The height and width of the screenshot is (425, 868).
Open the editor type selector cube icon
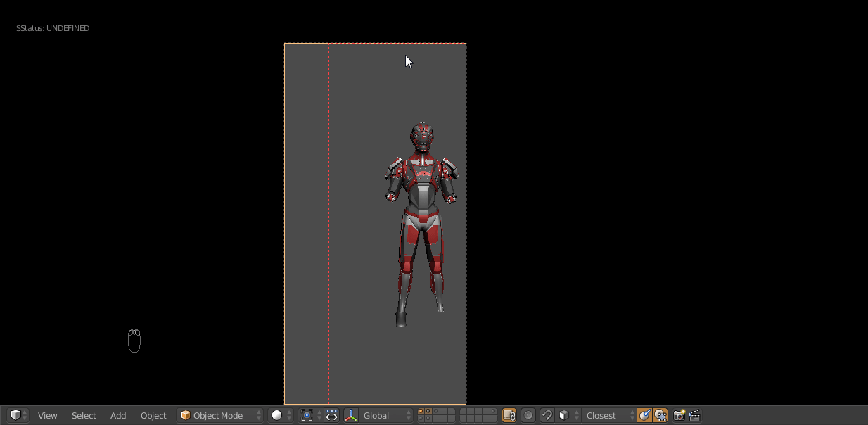point(18,415)
